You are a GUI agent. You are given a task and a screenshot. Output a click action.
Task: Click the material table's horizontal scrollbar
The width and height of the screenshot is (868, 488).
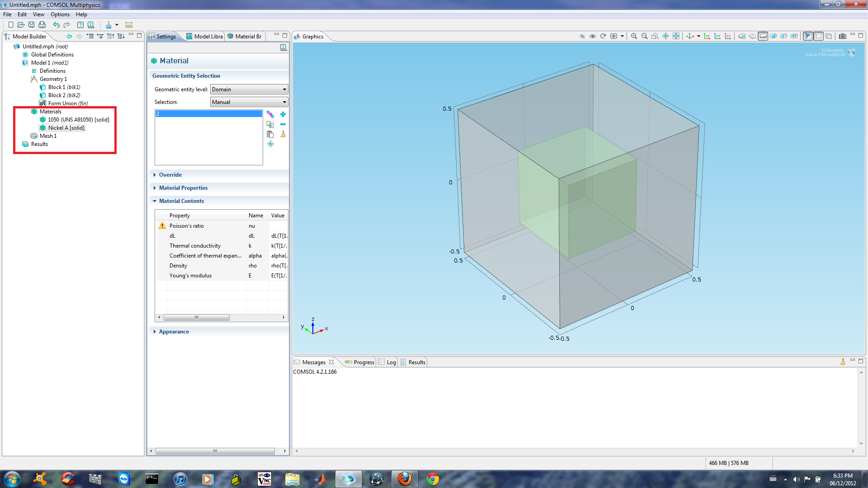click(197, 318)
